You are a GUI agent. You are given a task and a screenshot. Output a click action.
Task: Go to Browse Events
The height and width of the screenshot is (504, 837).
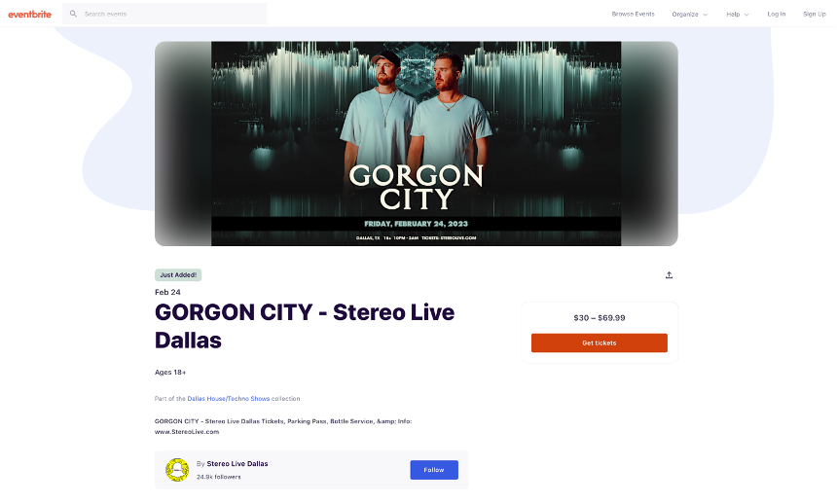(x=633, y=14)
